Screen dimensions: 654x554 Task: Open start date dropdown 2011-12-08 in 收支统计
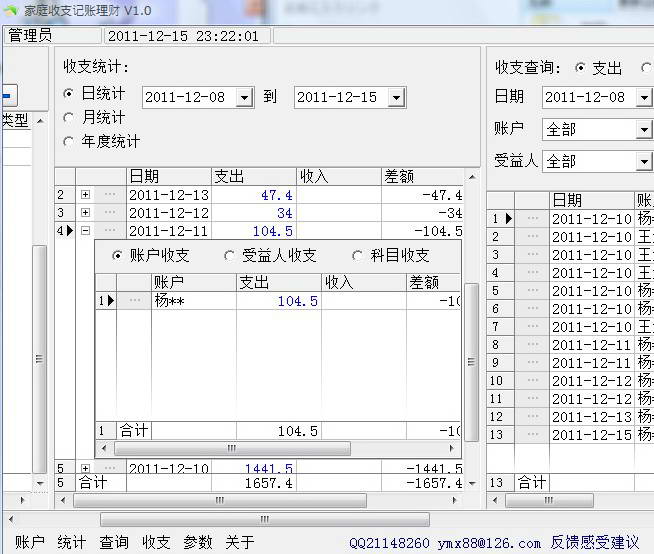[245, 98]
